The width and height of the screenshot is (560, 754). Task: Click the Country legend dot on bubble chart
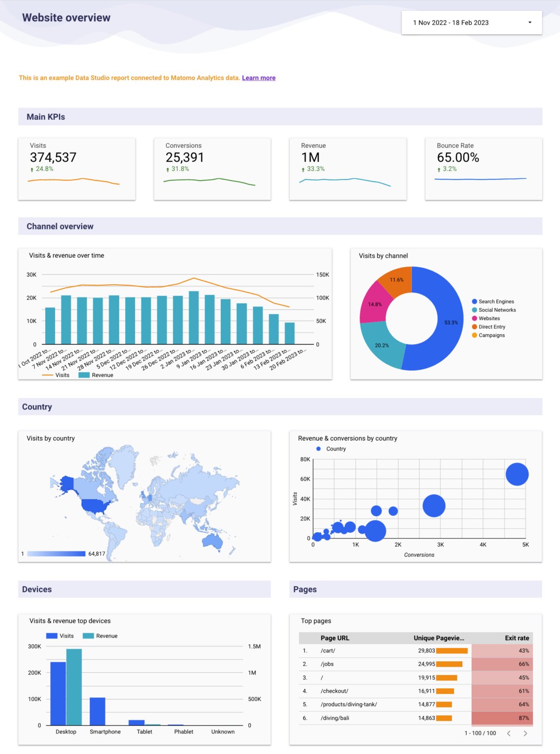[319, 449]
